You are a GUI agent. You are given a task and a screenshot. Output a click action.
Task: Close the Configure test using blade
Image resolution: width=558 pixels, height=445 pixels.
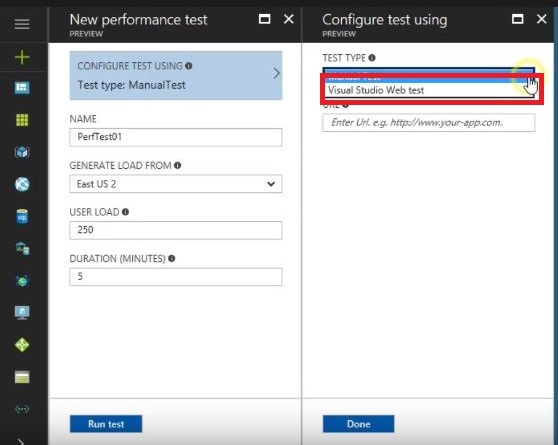(x=541, y=19)
